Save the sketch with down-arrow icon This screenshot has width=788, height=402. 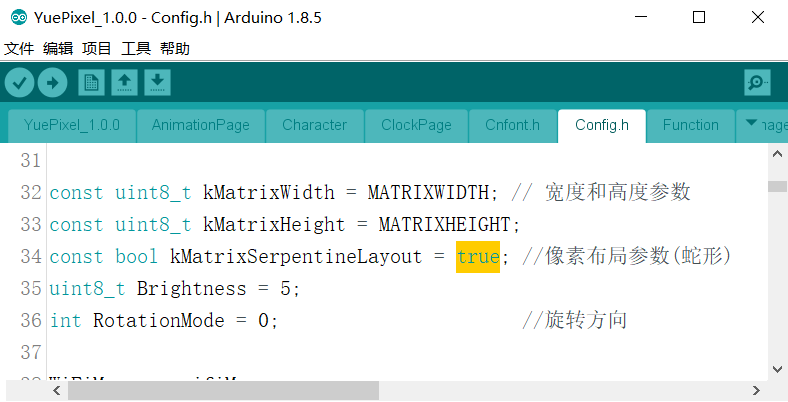coord(157,82)
